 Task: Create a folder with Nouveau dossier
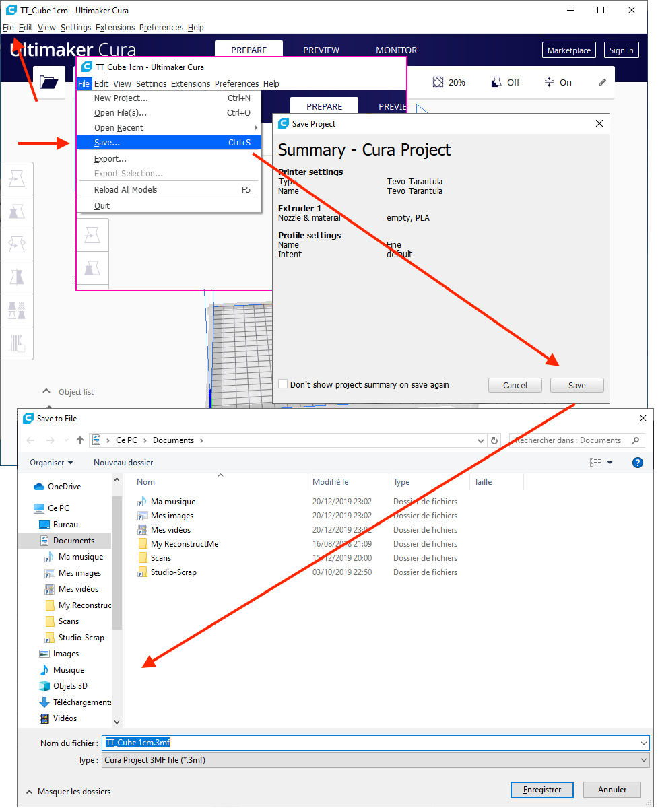pos(123,463)
